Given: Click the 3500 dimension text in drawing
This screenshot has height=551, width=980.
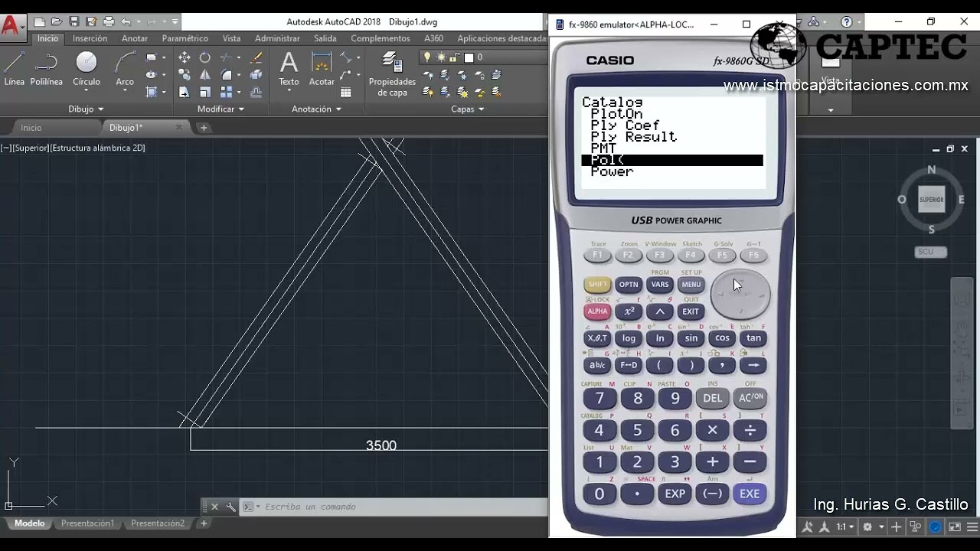Looking at the screenshot, I should pyautogui.click(x=381, y=445).
